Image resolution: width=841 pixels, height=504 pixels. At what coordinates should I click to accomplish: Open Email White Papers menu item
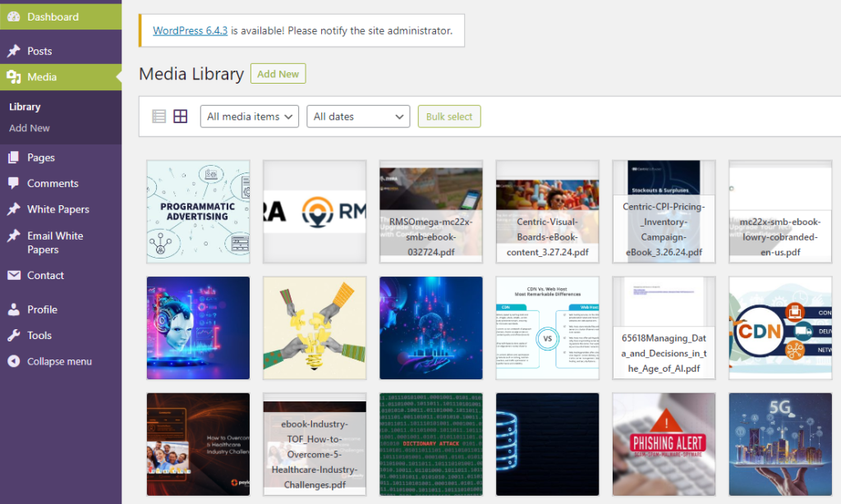(61, 242)
